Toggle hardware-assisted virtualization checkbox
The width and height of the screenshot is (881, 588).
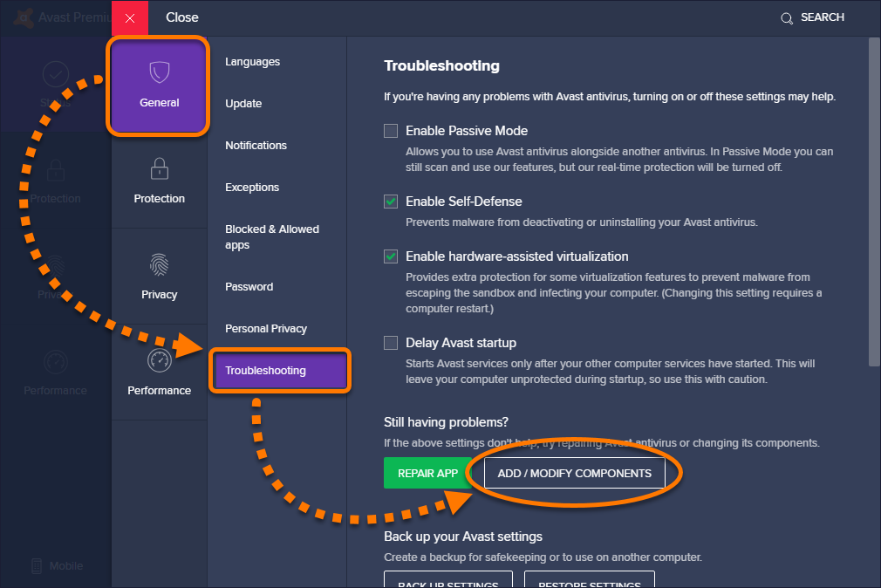391,256
